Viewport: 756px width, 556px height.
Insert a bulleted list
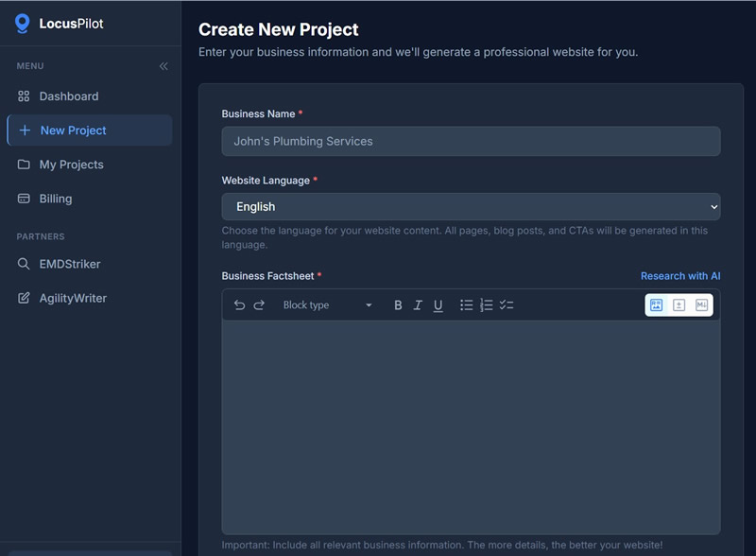466,305
